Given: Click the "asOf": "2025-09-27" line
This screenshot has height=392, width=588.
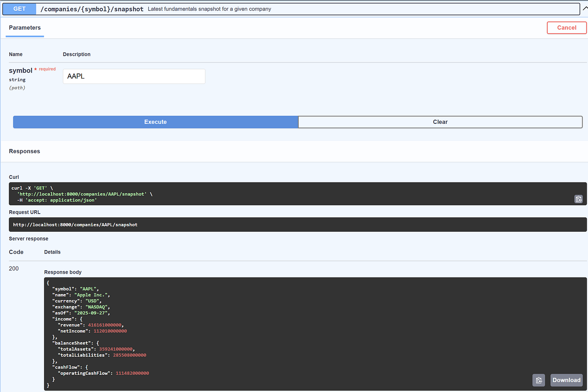Looking at the screenshot, I should [x=81, y=313].
